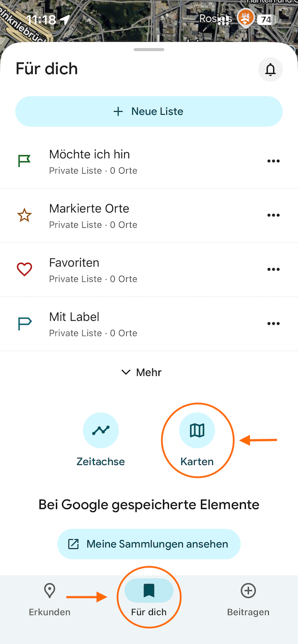Create a list with Neue Liste
Viewport: 298px width, 644px height.
click(149, 112)
